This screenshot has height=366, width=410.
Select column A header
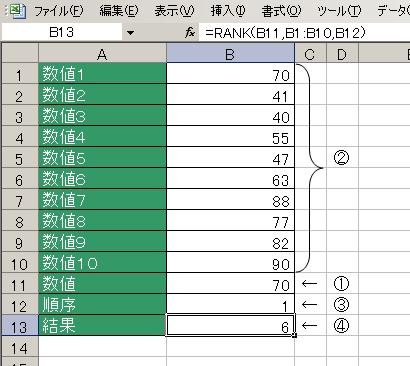[102, 54]
